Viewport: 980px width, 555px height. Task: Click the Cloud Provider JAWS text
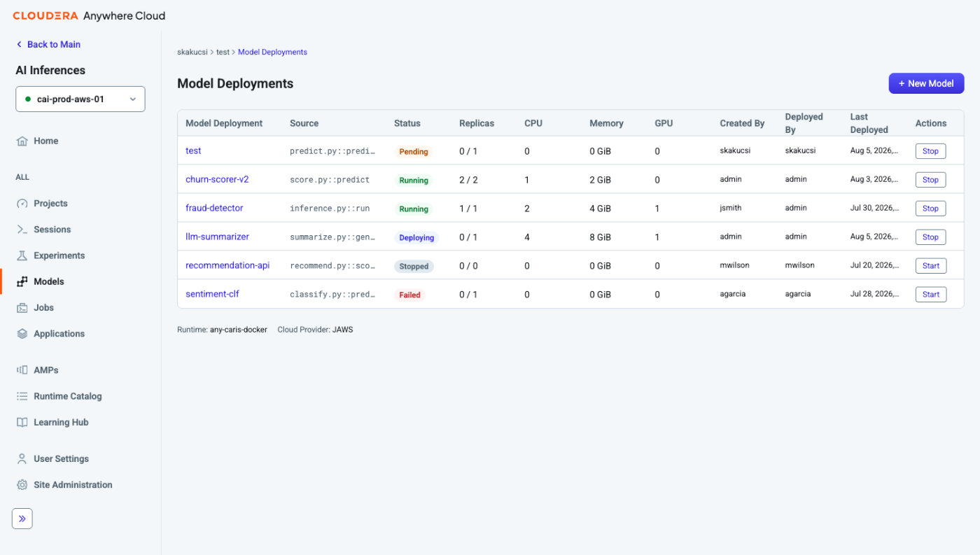(315, 329)
